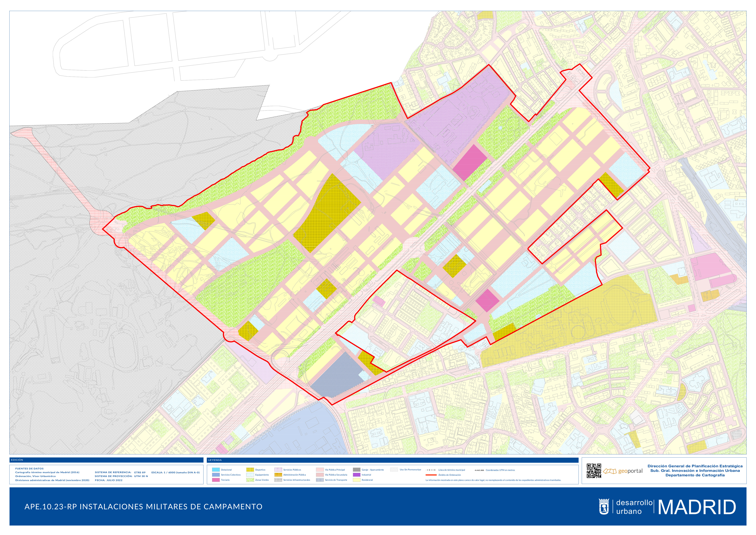Click the Línea de término municipal symbol

(431, 470)
